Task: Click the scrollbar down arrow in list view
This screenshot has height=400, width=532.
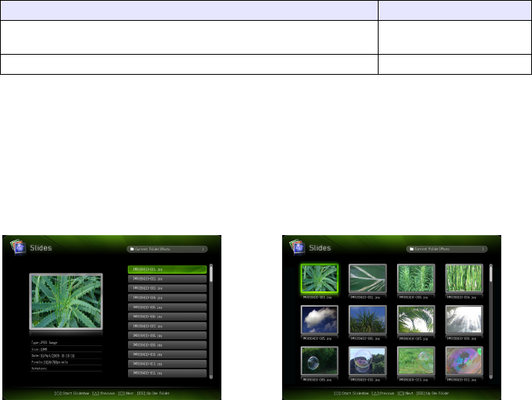Action: pyautogui.click(x=211, y=377)
